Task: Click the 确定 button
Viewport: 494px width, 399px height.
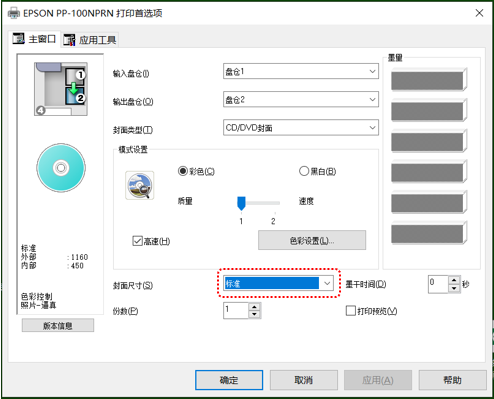Action: [x=229, y=380]
